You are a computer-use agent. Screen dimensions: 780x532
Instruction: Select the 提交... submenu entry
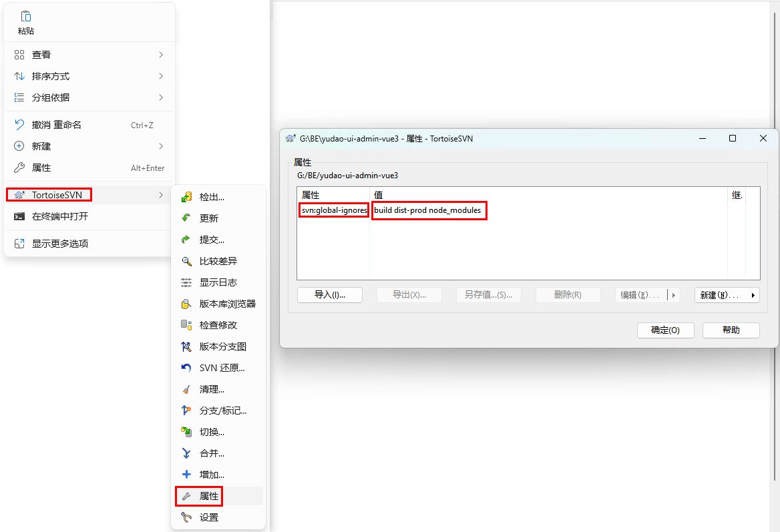pos(218,240)
